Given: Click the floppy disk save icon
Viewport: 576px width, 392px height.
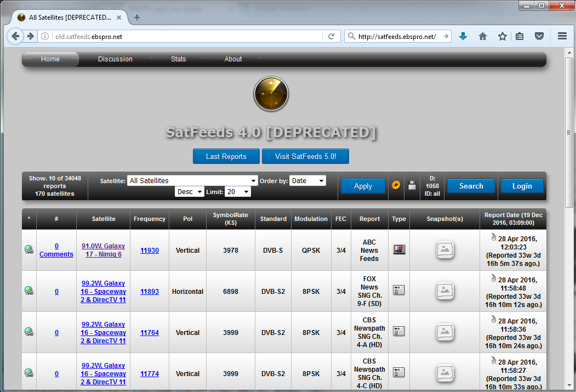Looking at the screenshot, I should click(x=412, y=186).
